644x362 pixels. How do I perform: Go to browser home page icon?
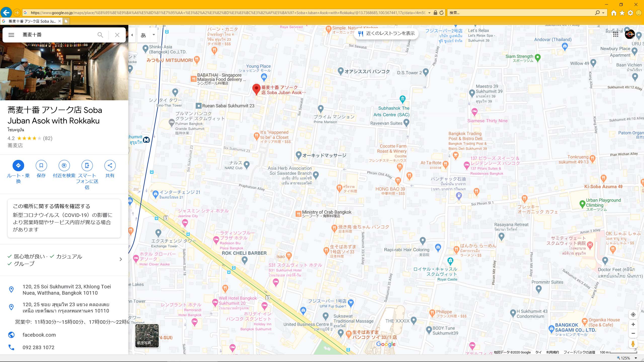pos(614,13)
